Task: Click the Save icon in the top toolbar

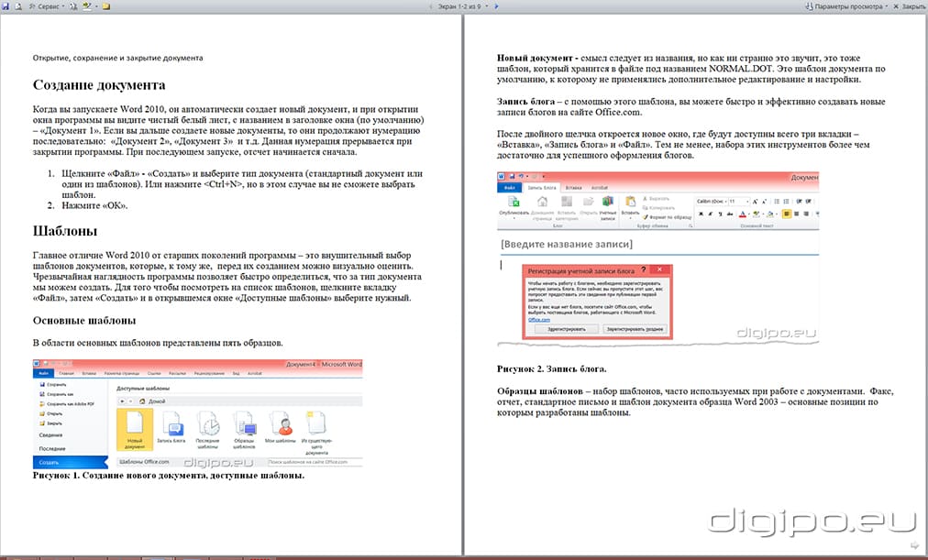Action: (6, 5)
